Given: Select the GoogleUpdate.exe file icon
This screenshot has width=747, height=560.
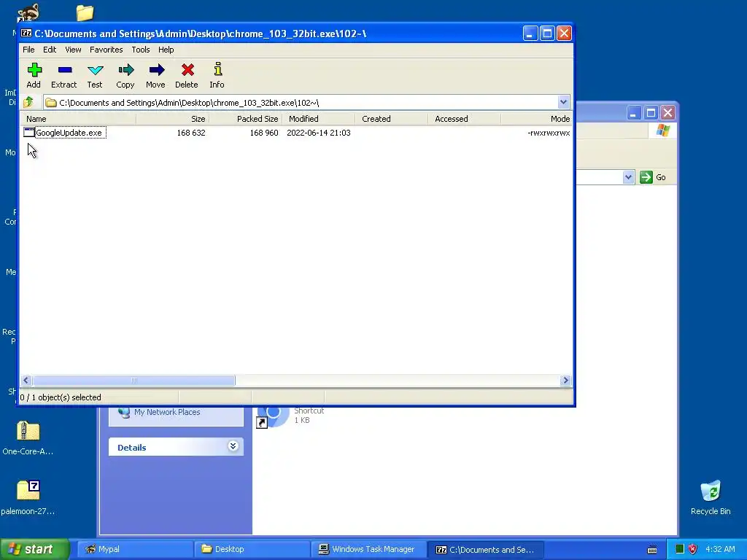Looking at the screenshot, I should [x=28, y=133].
